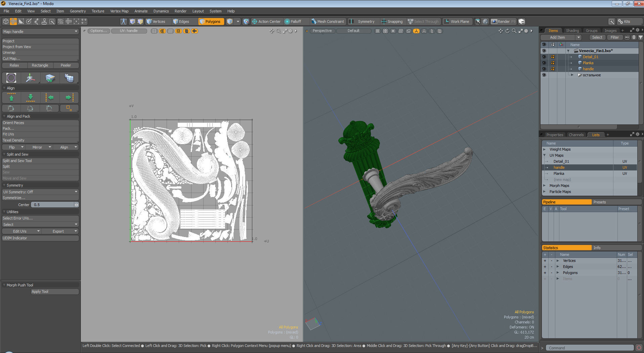
Task: Toggle visibility of Detail_01 item
Action: (544, 57)
